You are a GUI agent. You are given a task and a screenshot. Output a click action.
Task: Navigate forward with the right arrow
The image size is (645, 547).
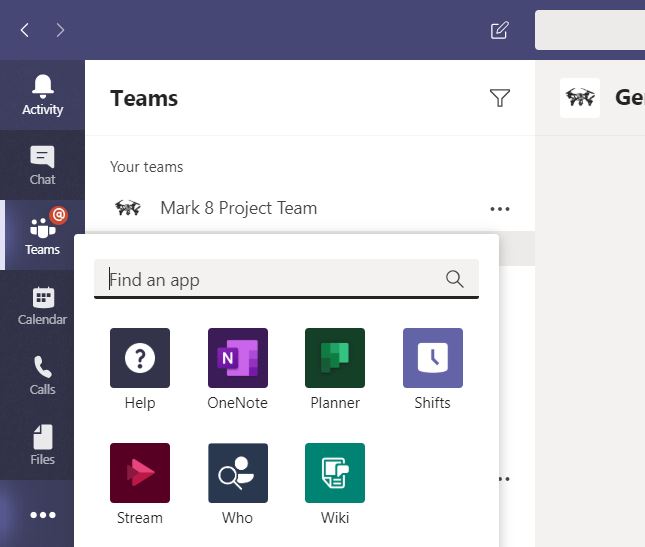[60, 30]
